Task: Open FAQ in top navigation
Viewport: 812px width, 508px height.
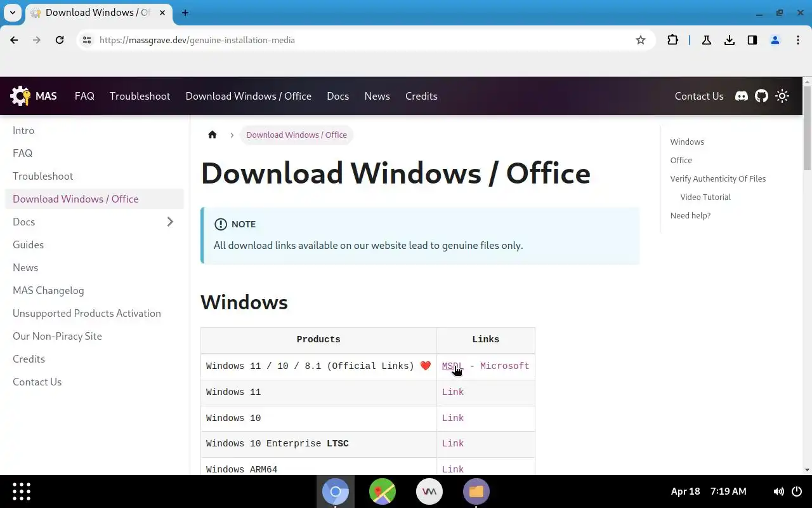Action: point(84,96)
